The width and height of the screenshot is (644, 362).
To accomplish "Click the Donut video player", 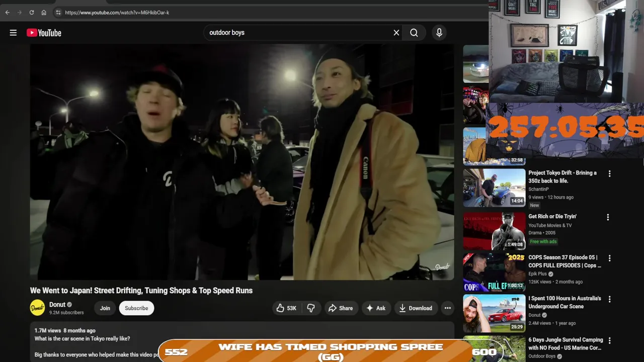I will (242, 162).
